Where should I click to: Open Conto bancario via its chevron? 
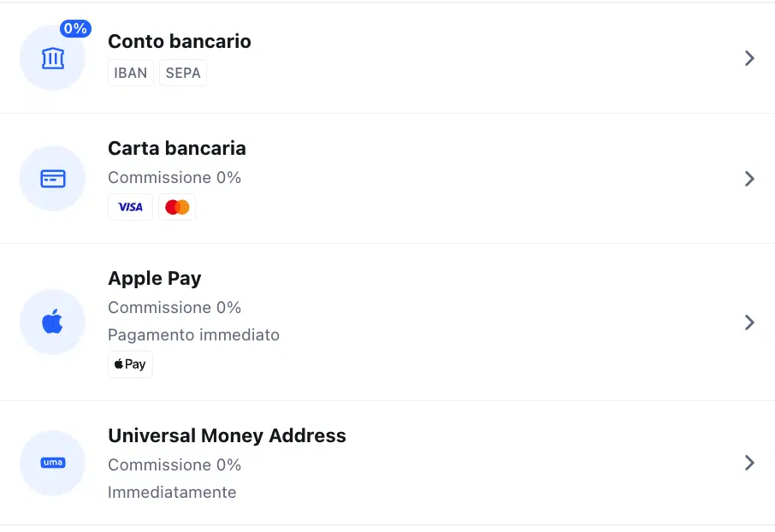pyautogui.click(x=749, y=58)
